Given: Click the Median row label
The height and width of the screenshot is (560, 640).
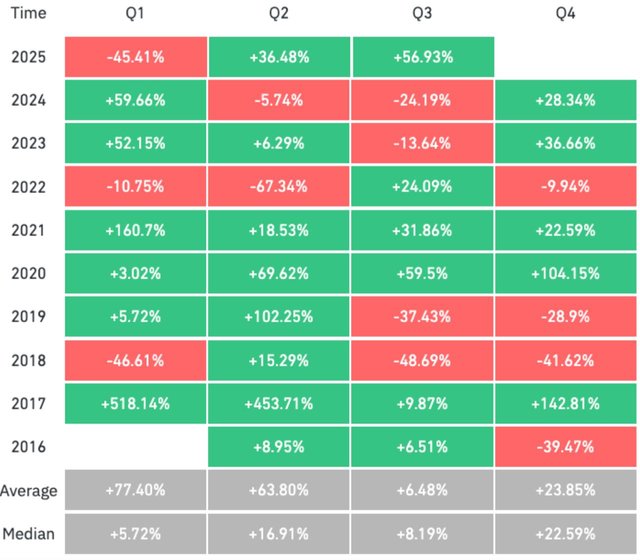Looking at the screenshot, I should (30, 533).
